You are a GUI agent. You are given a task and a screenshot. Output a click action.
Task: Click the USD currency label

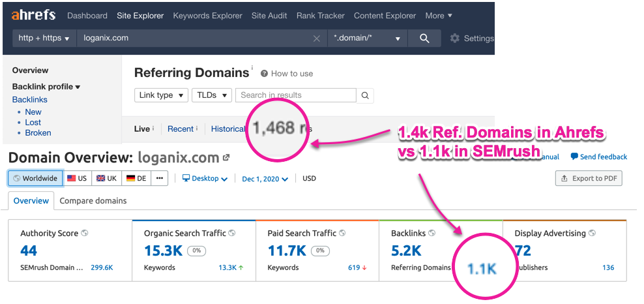coord(309,179)
